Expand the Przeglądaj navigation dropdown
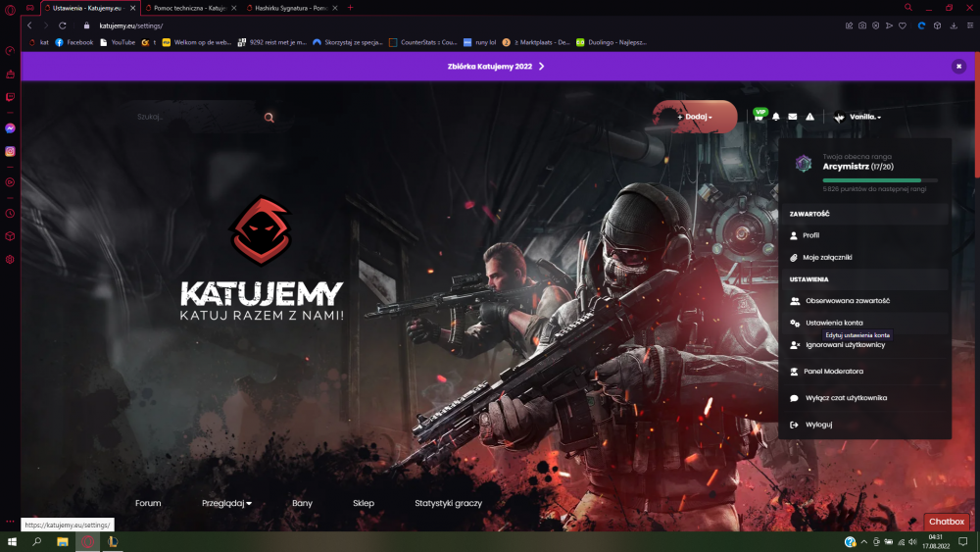The width and height of the screenshot is (980, 552). pyautogui.click(x=226, y=503)
